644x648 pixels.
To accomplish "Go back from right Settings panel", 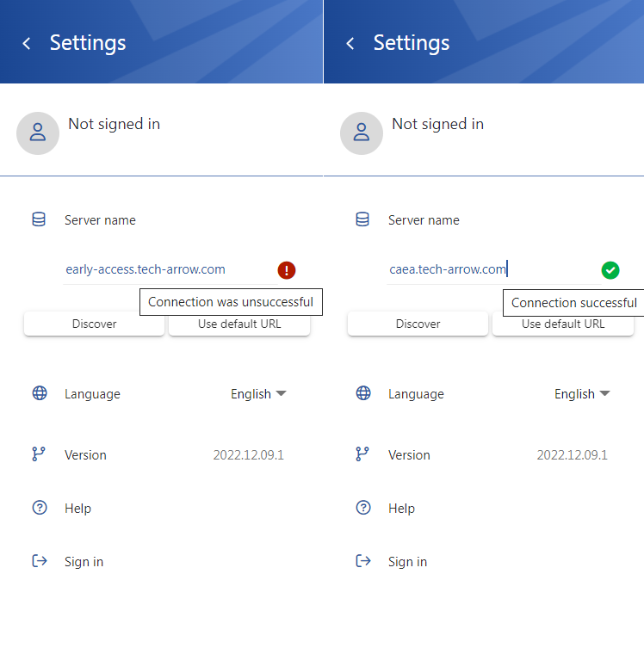I will coord(350,43).
